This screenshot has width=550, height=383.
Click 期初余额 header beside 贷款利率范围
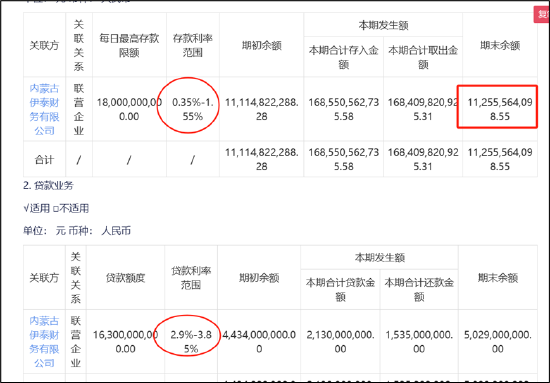click(x=259, y=278)
